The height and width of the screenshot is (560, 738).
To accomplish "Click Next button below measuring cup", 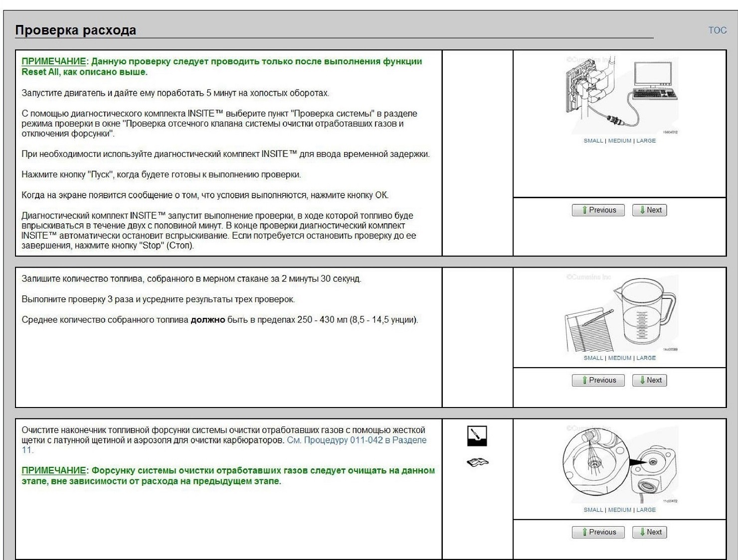I will coord(650,380).
